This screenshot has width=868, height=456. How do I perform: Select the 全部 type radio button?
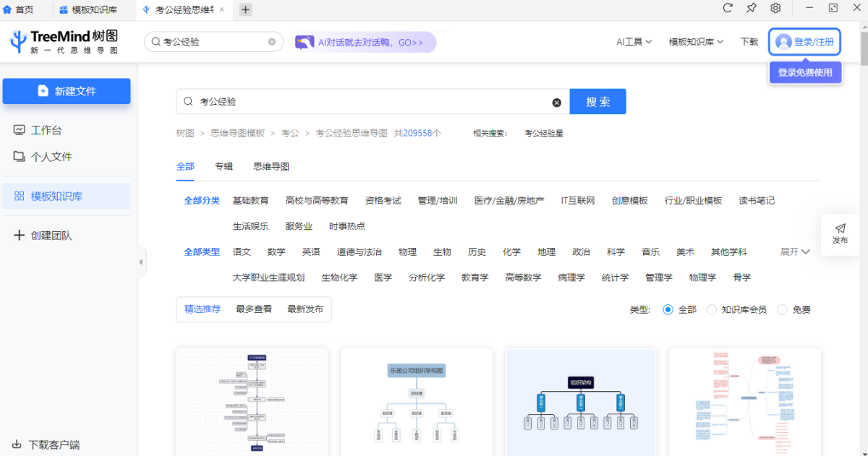tap(668, 309)
